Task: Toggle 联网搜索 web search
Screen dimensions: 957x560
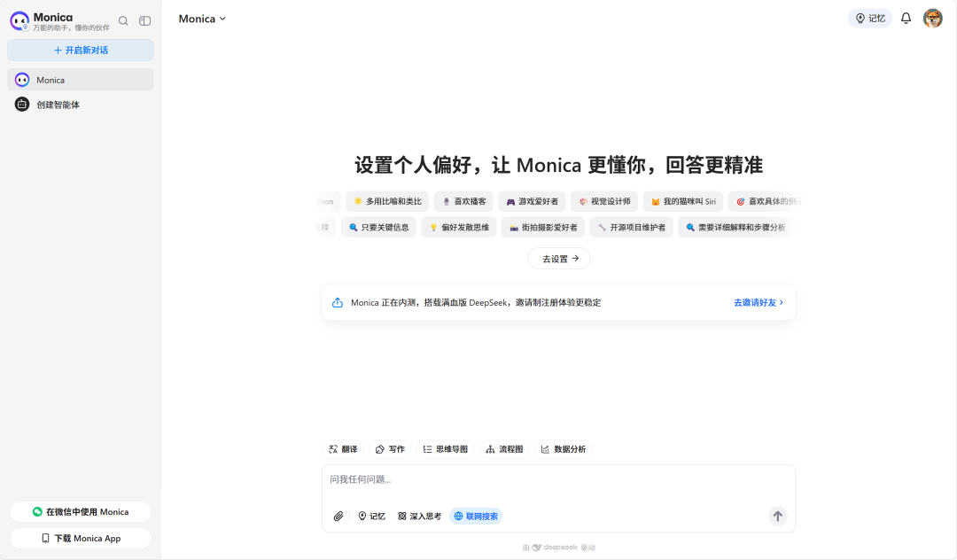Action: pos(476,516)
